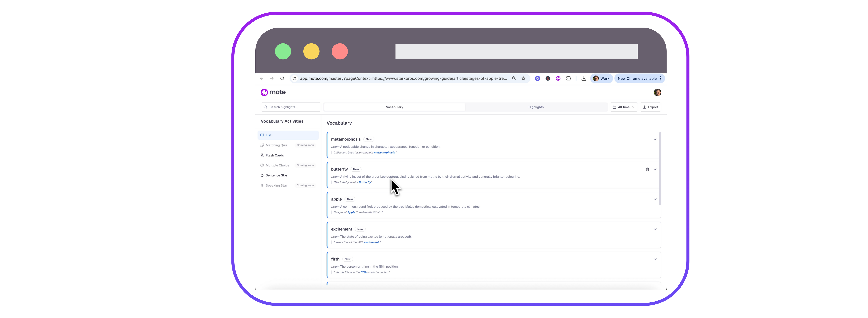This screenshot has height=318, width=868.
Task: Click Coming soon label beside Matching Quiz
Action: (305, 145)
